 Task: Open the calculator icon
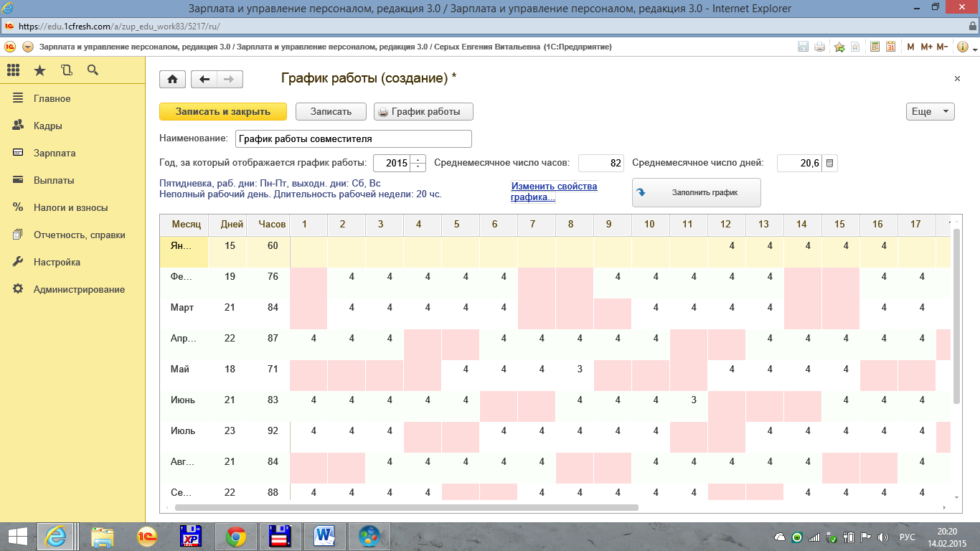click(875, 47)
